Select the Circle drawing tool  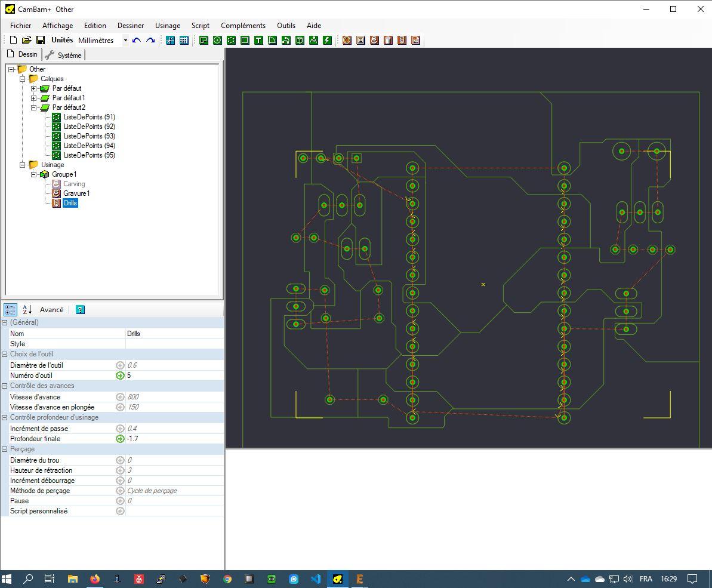217,40
